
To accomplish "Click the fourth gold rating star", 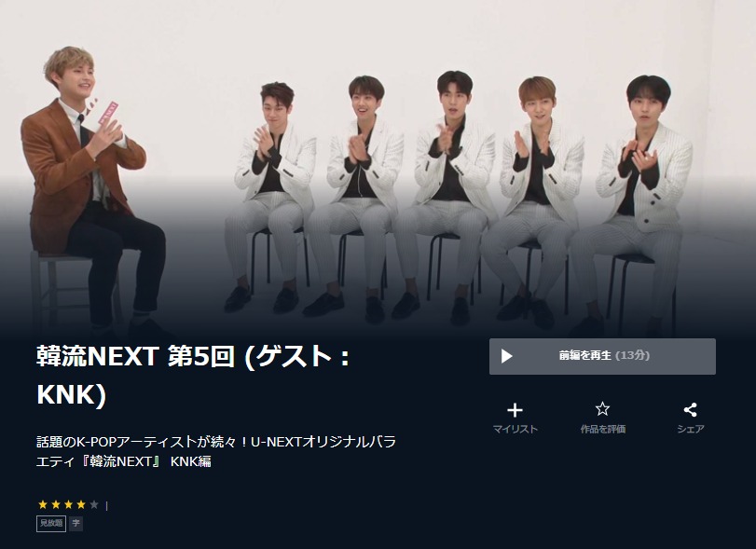I will pyautogui.click(x=81, y=504).
